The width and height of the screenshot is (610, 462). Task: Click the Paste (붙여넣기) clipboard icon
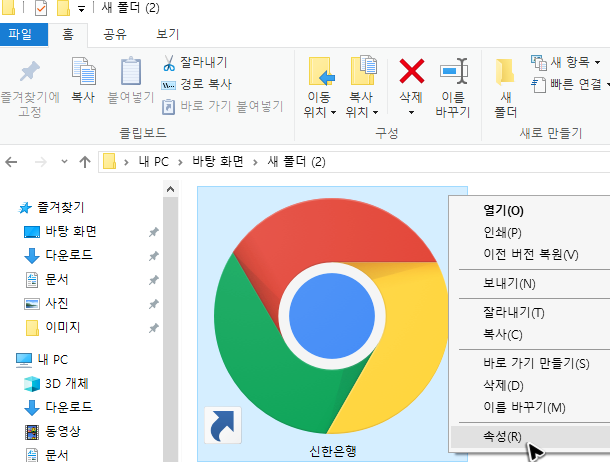click(x=131, y=71)
